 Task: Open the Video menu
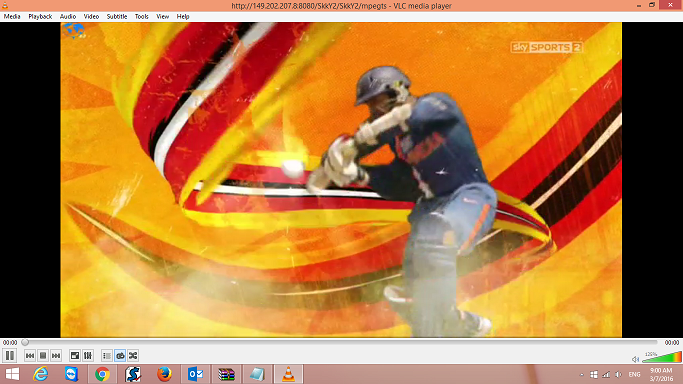pos(91,17)
